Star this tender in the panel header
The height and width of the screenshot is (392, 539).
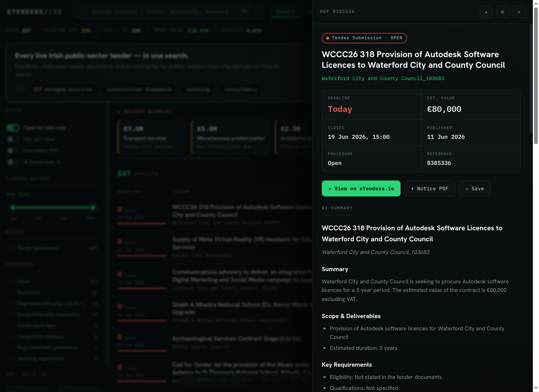point(486,12)
